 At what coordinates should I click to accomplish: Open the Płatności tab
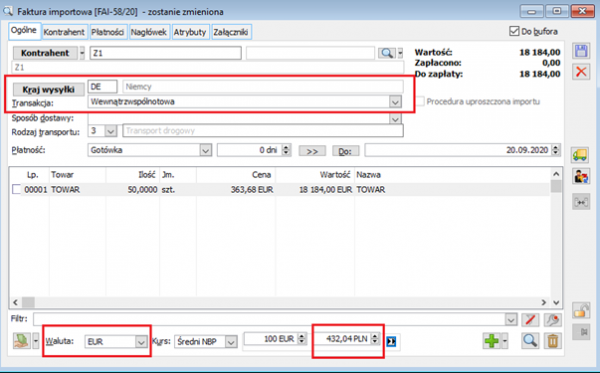108,32
